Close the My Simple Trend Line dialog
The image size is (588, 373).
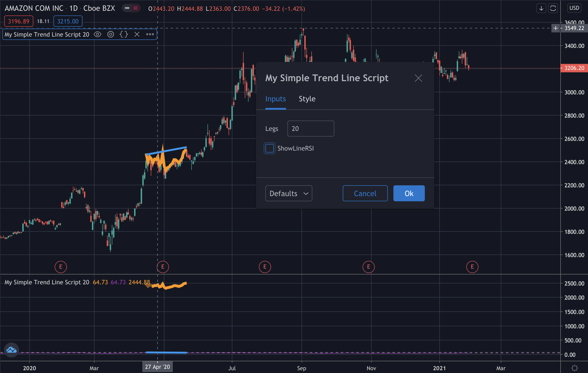point(418,78)
